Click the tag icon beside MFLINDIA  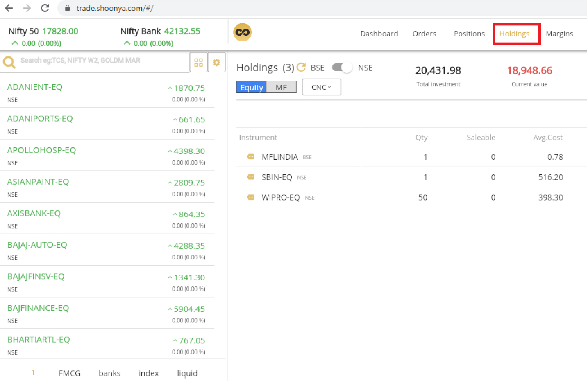(250, 157)
